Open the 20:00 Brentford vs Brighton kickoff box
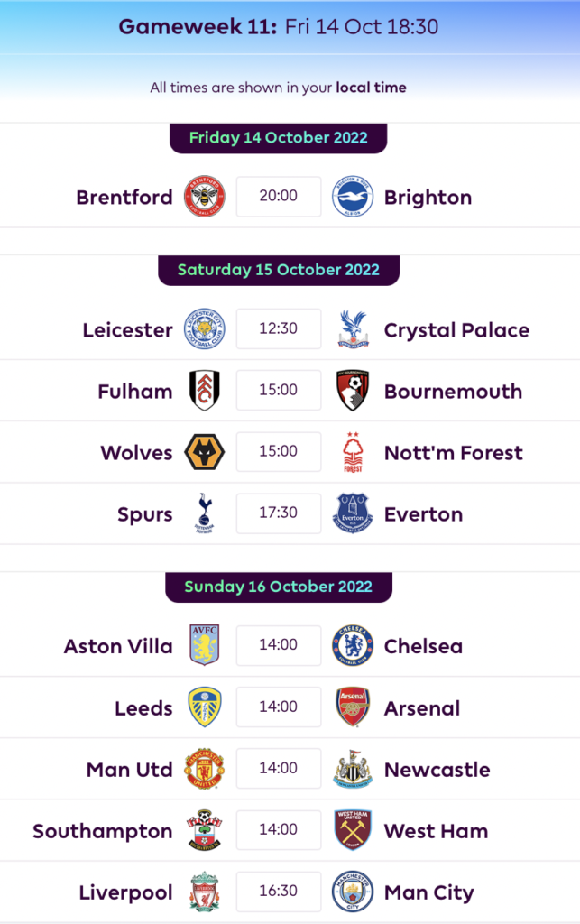This screenshot has height=924, width=580. point(279,196)
